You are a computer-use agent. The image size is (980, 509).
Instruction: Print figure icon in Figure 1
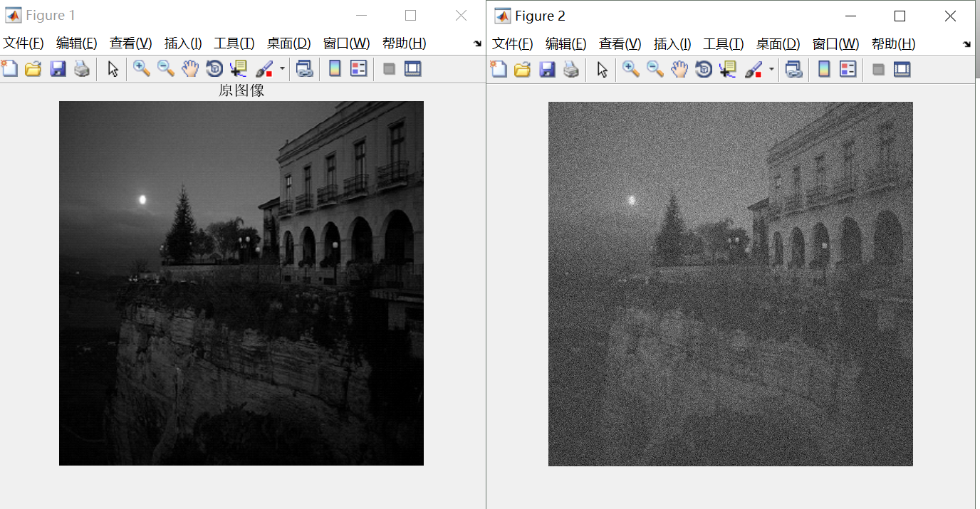point(82,69)
